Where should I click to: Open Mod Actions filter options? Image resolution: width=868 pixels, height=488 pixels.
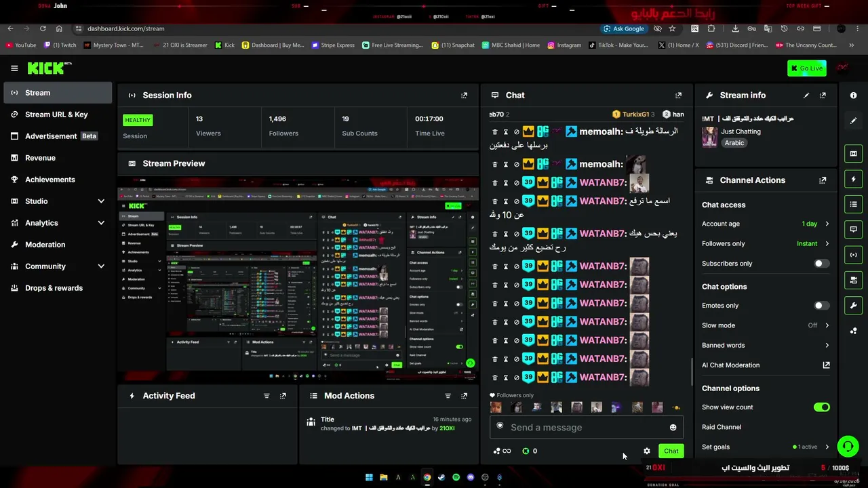point(448,396)
